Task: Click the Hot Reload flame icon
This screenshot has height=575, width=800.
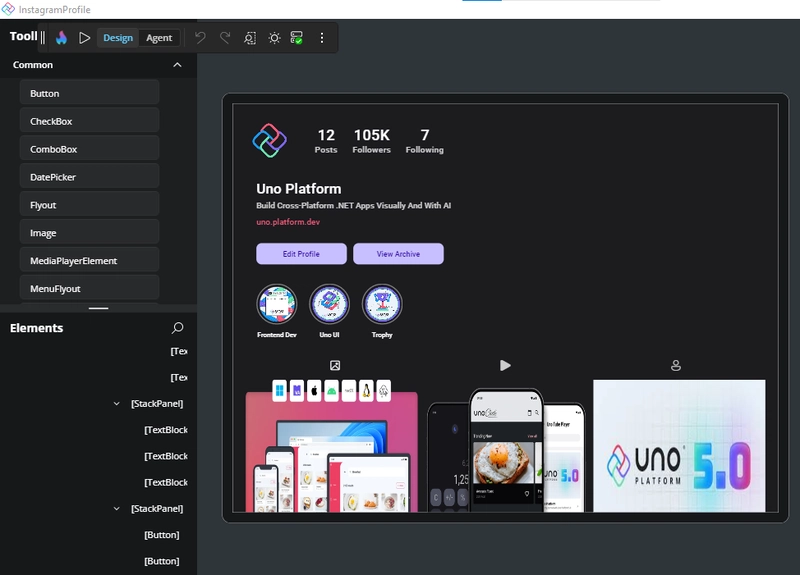Action: coord(61,38)
